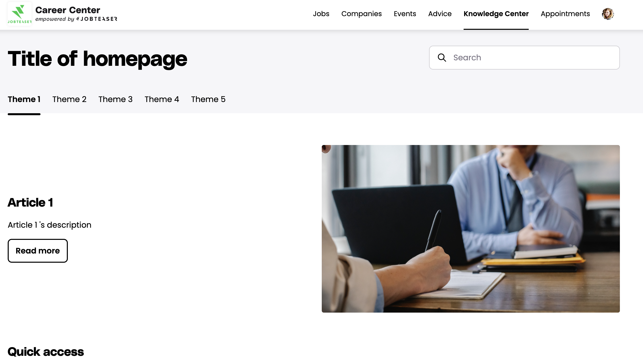Click the JobTeaser green logo icon
This screenshot has width=643, height=364.
click(20, 14)
